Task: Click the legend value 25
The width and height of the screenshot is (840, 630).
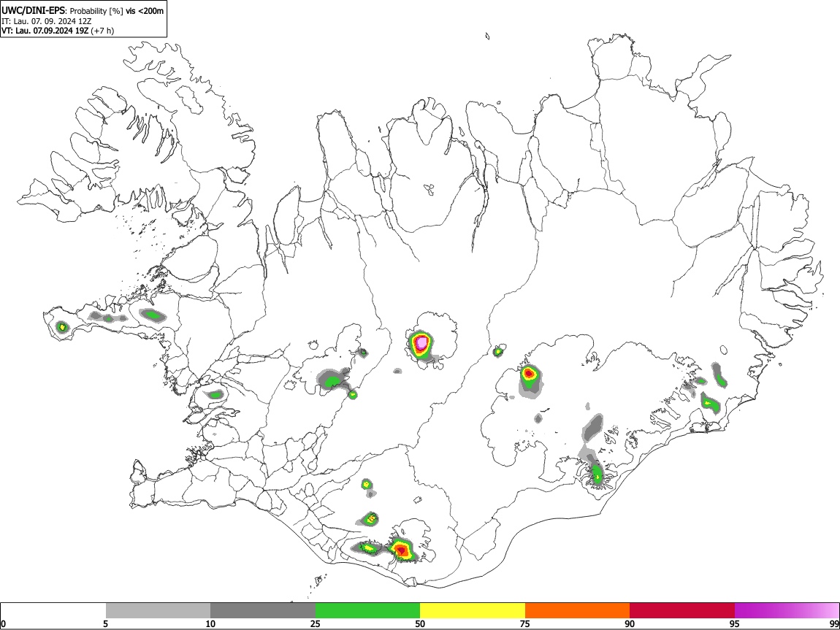Action: 316,623
